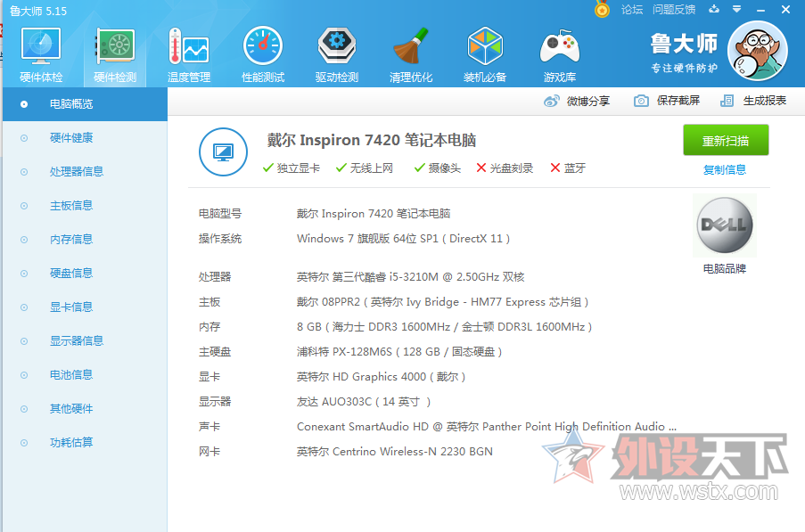Screen dimensions: 805x532
Task: Open 清理优化 broom cleanup icon
Action: [411, 54]
